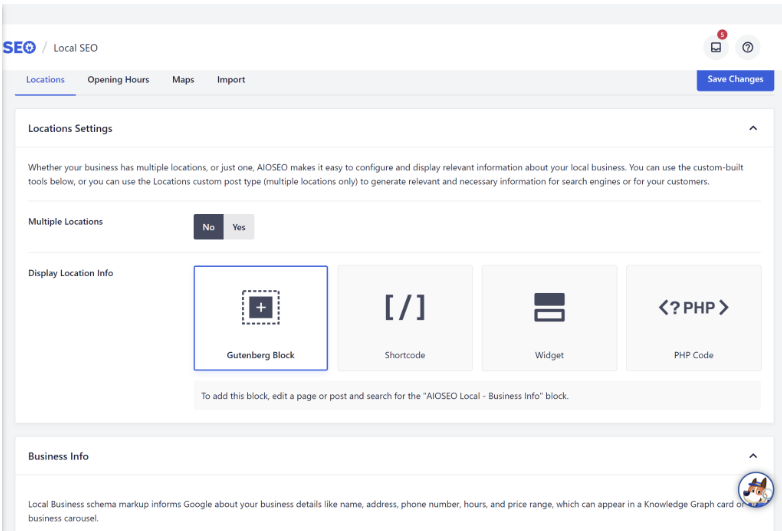Click the AIOSEO logo

19,47
